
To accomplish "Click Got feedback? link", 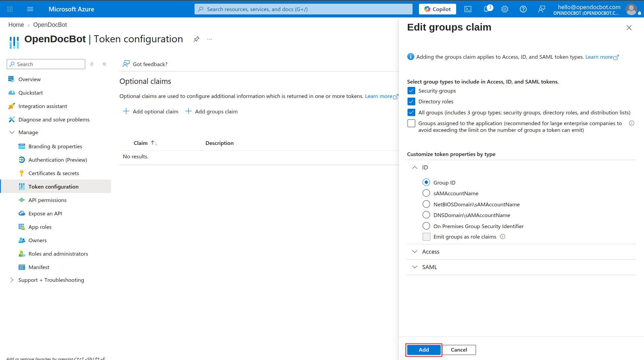I will point(145,64).
